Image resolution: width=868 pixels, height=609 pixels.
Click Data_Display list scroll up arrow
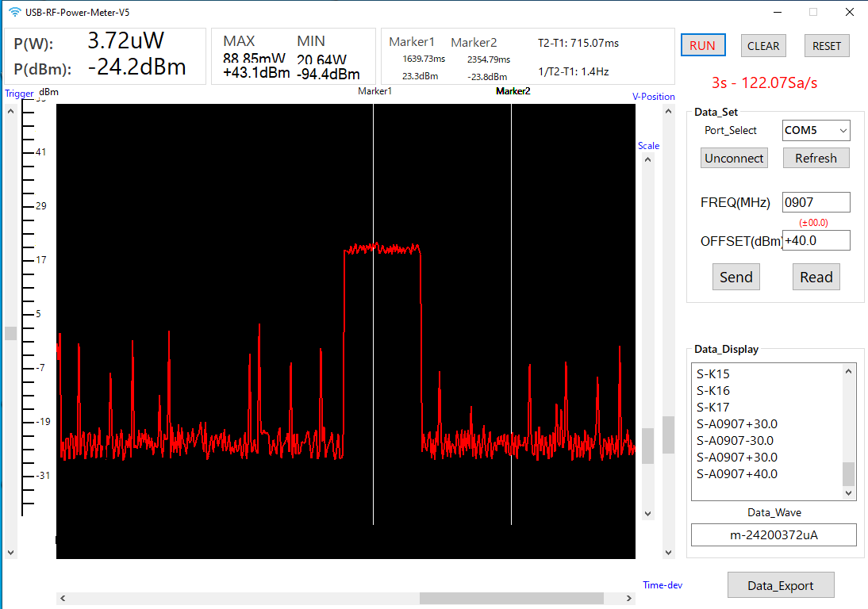pos(849,371)
